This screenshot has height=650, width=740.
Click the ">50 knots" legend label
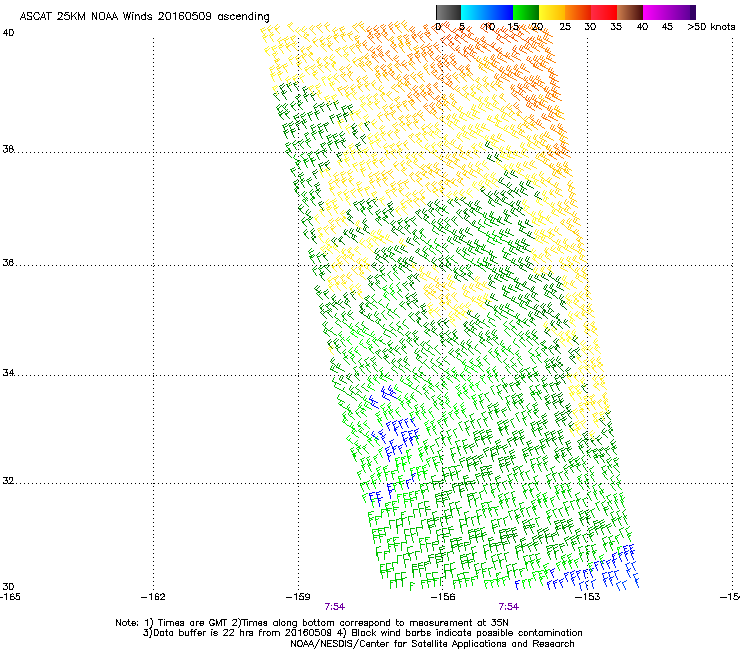coord(711,27)
